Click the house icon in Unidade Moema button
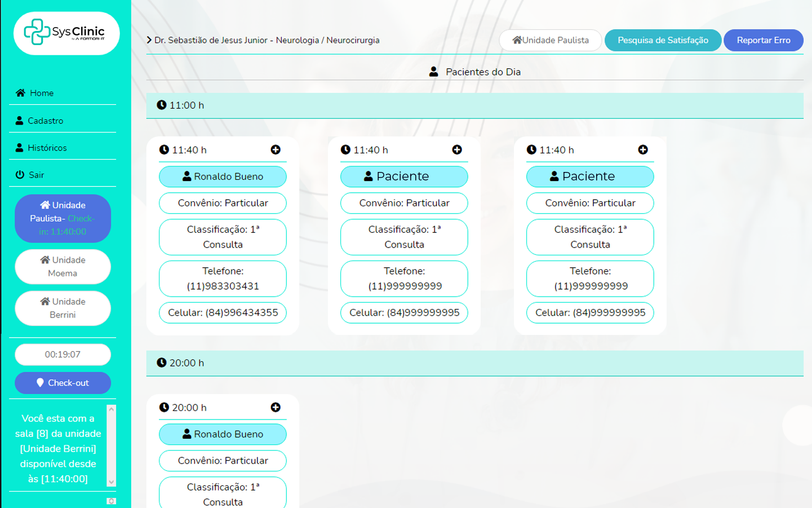Image resolution: width=812 pixels, height=508 pixels. (45, 260)
